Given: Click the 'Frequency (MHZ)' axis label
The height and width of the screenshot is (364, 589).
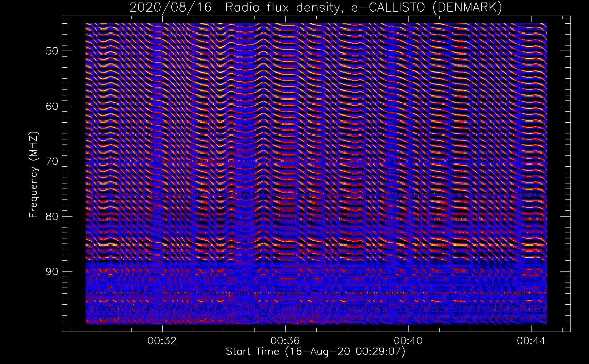Looking at the screenshot, I should (x=33, y=174).
